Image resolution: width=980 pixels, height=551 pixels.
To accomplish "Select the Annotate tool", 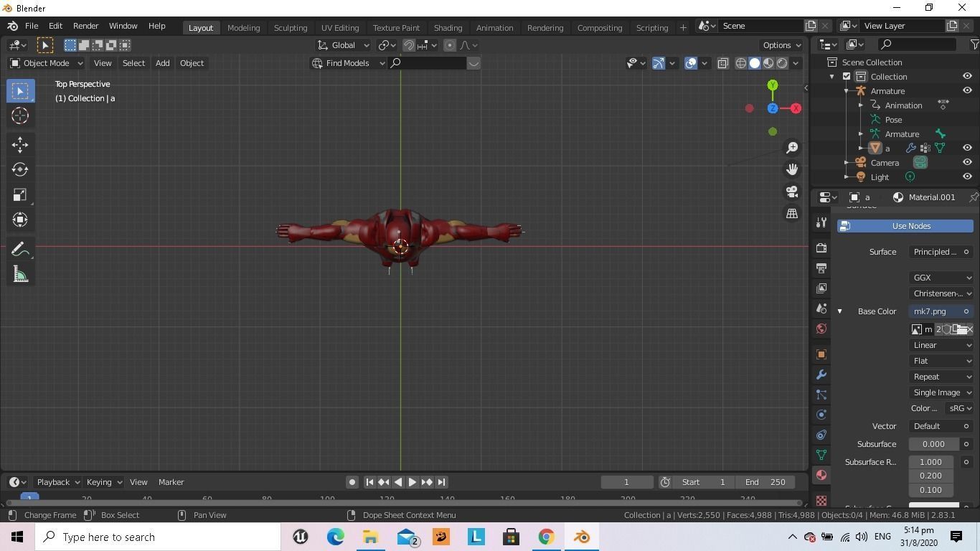I will [x=20, y=249].
